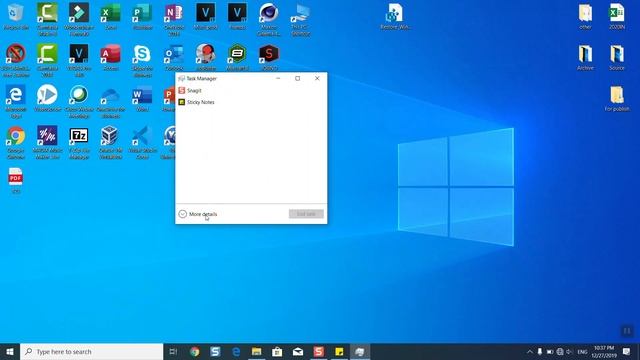The height and width of the screenshot is (360, 640).
Task: Select the Excel desktop shortcut
Action: [111, 17]
